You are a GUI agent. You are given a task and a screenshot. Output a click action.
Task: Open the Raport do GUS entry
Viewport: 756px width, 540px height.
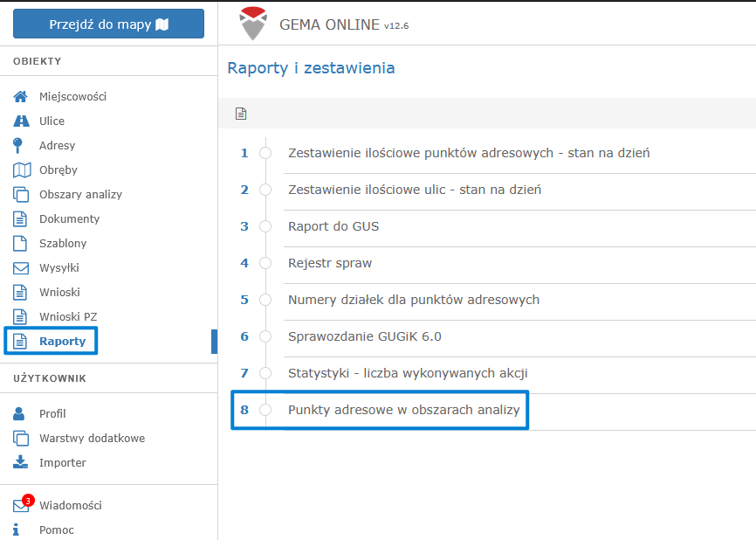[333, 226]
